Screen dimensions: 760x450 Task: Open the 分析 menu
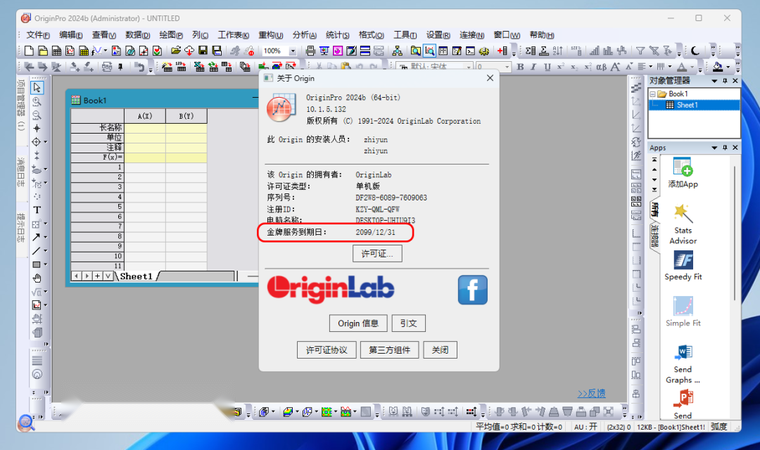tap(304, 35)
